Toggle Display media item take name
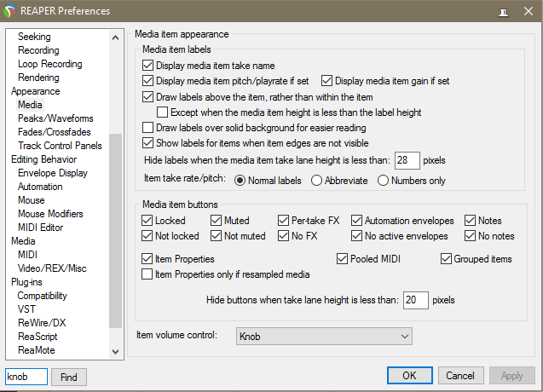This screenshot has width=543, height=392. [147, 66]
